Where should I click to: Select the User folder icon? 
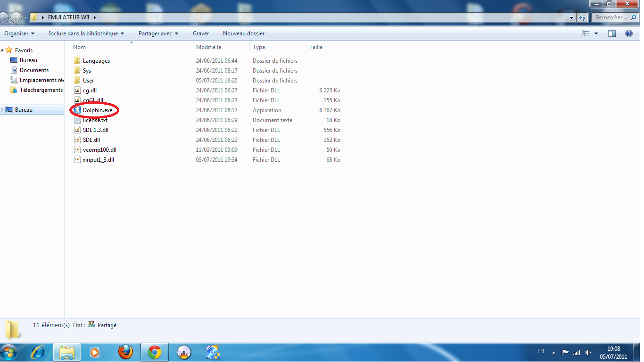[77, 81]
